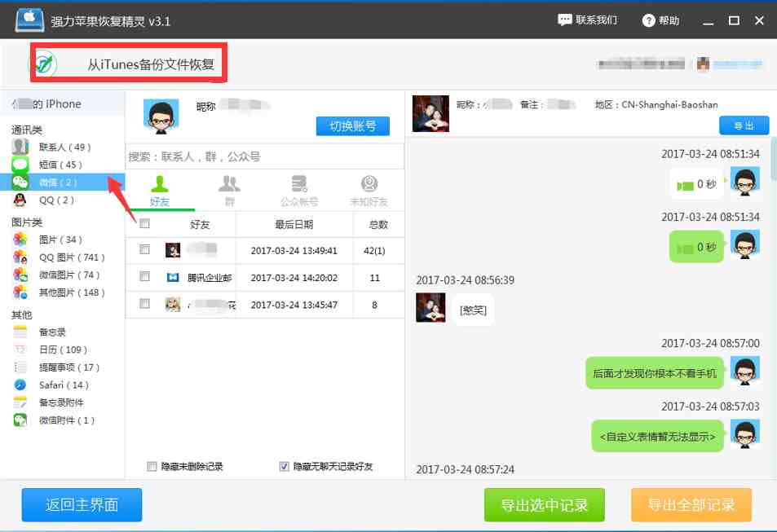This screenshot has width=777, height=532.
Task: Open the Safari (14) icon
Action: pos(20,385)
